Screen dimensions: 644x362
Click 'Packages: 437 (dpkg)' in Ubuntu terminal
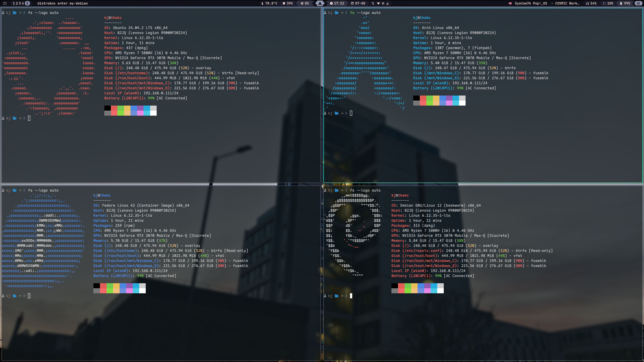click(x=126, y=48)
